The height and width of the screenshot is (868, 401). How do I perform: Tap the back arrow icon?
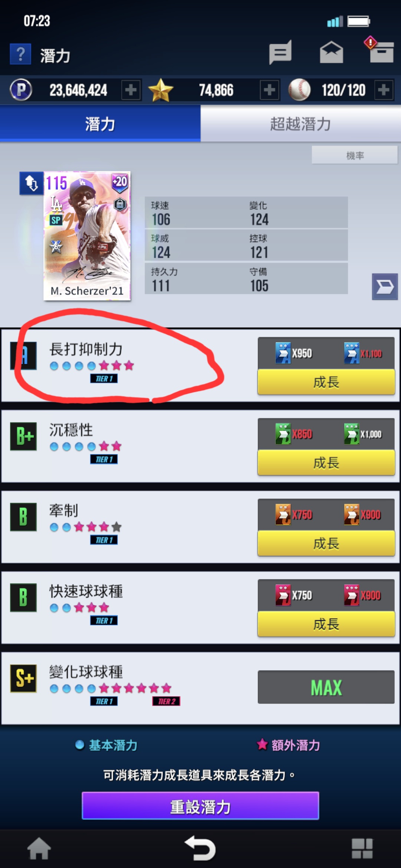click(200, 848)
